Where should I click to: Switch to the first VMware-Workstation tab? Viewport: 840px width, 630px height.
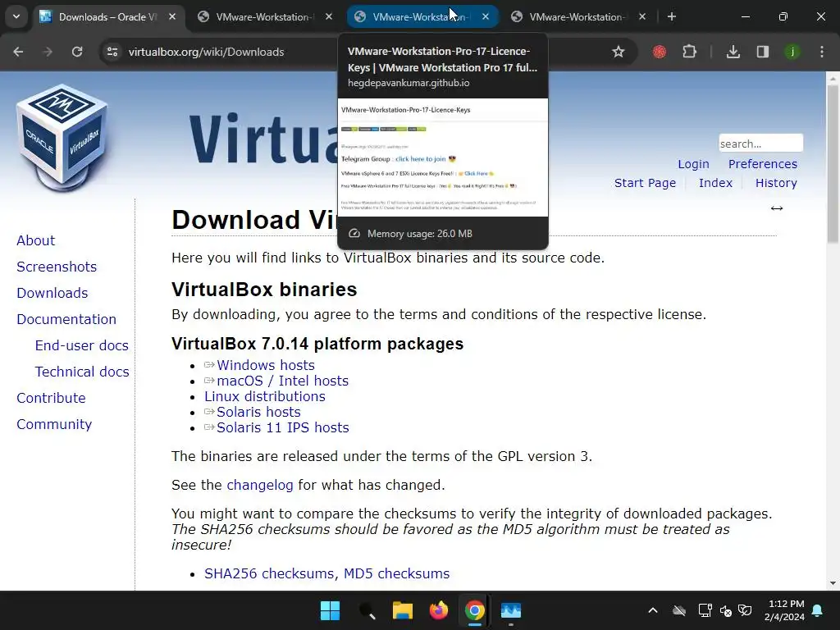[x=262, y=17]
